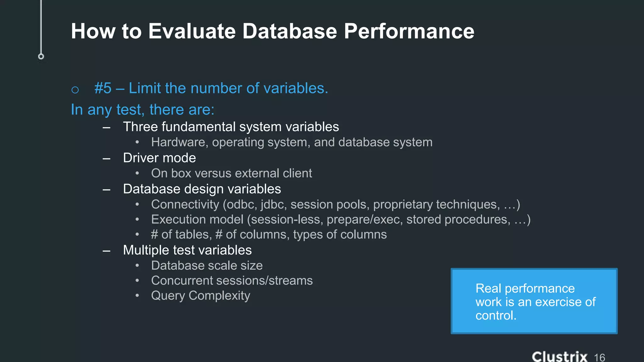The image size is (644, 362).
Task: Click the small circle ending the vertical line
Action: [x=41, y=57]
